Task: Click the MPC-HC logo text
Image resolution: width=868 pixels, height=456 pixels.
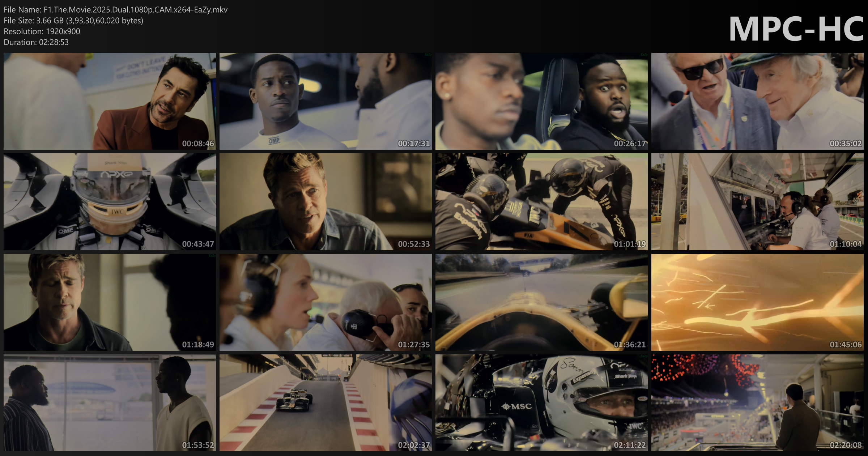Action: [796, 29]
